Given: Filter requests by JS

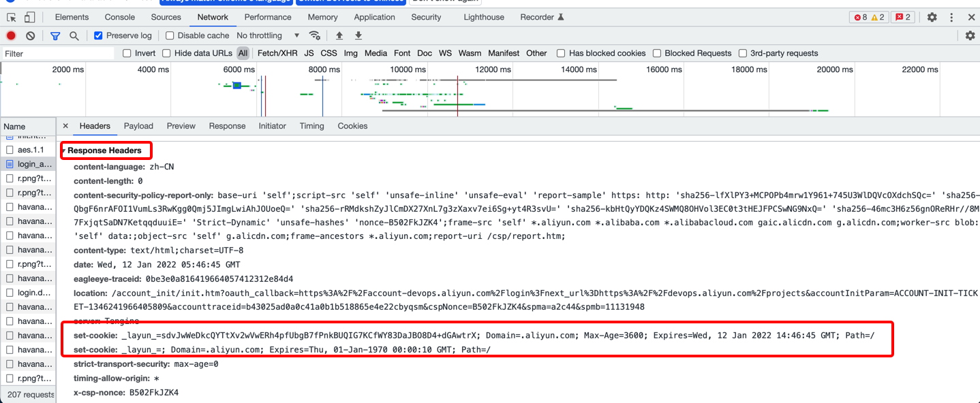Looking at the screenshot, I should [x=309, y=53].
